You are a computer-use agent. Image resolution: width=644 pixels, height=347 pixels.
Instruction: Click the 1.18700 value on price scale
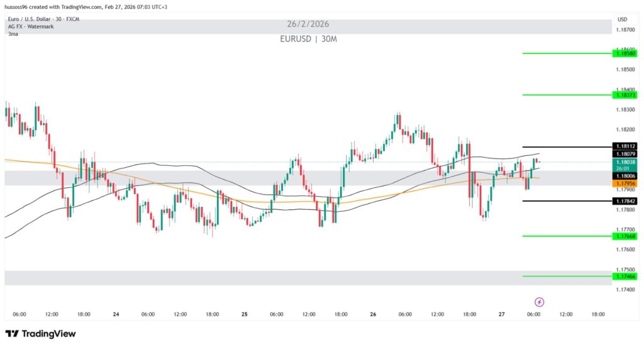pos(626,30)
